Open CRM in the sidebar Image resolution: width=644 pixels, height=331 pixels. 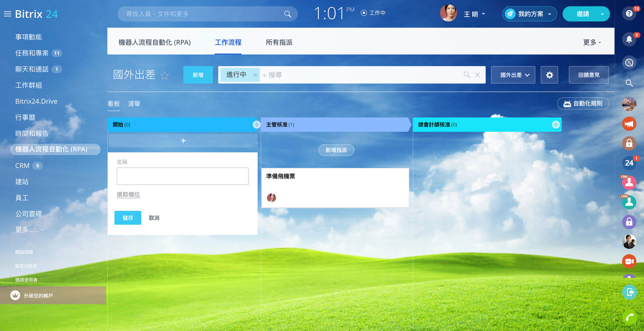tap(22, 166)
